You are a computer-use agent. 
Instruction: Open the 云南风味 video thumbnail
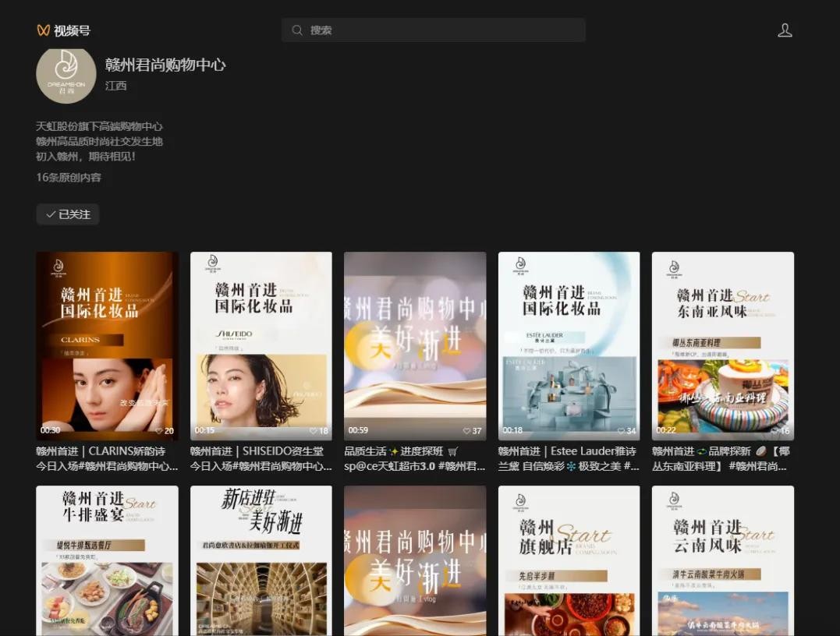(x=722, y=561)
